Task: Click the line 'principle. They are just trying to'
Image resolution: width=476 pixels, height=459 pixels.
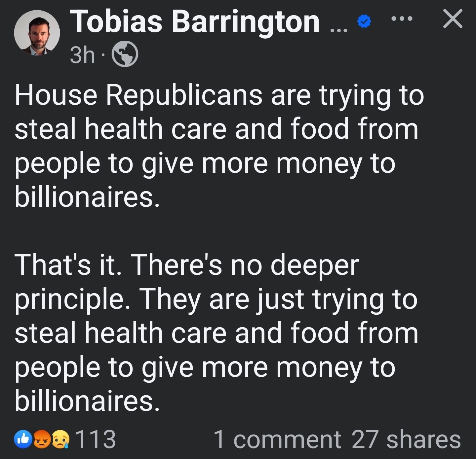Action: [x=216, y=300]
